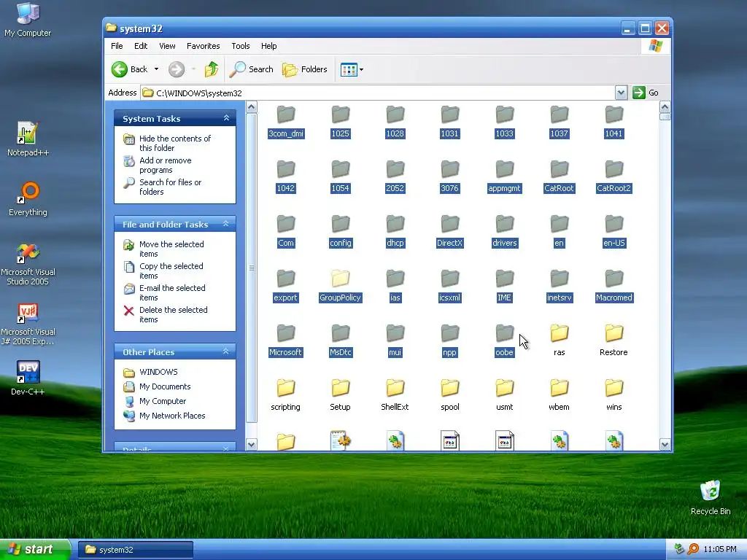The width and height of the screenshot is (747, 560).
Task: Select the ShellExt folder
Action: click(395, 396)
